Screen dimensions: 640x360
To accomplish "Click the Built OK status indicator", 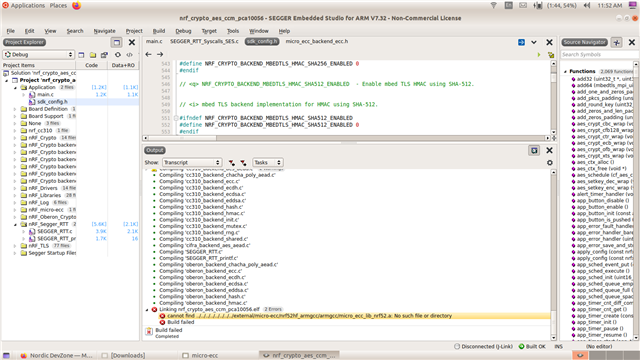I will click(x=532, y=347).
